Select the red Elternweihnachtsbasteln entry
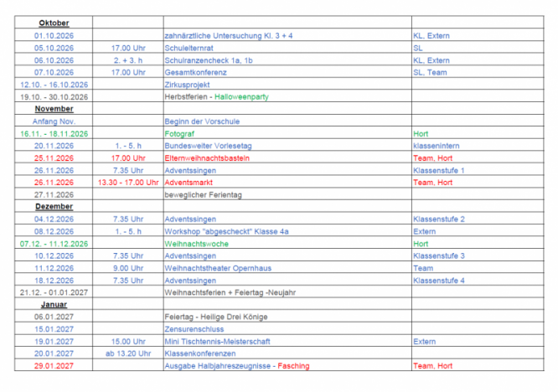Viewport: 558px width, 392px height. tap(207, 158)
